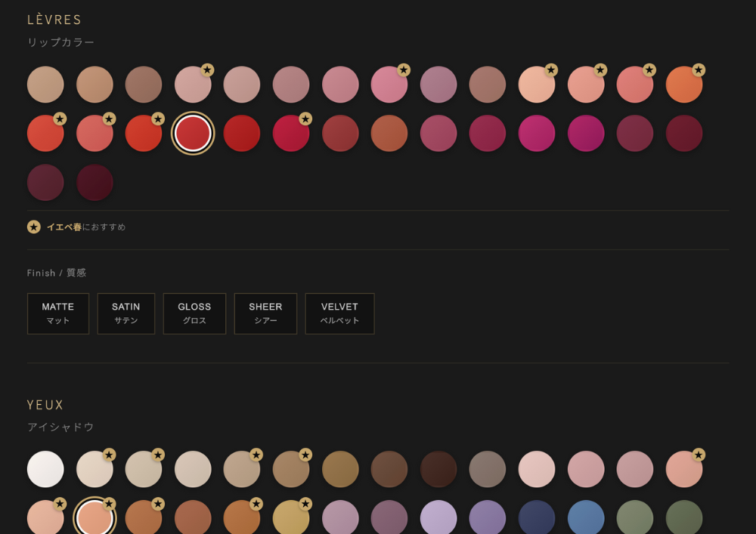The image size is (756, 534).
Task: Enable the VELVET finish filter
Action: (x=339, y=313)
